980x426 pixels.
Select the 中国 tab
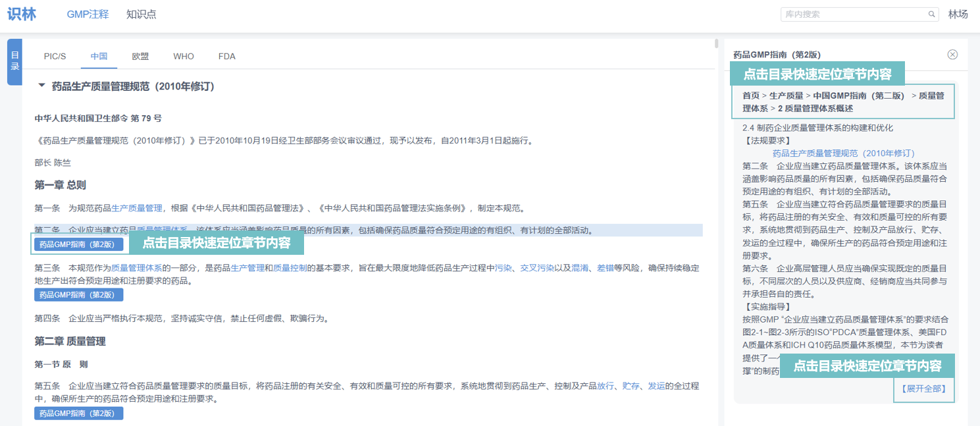tap(99, 57)
